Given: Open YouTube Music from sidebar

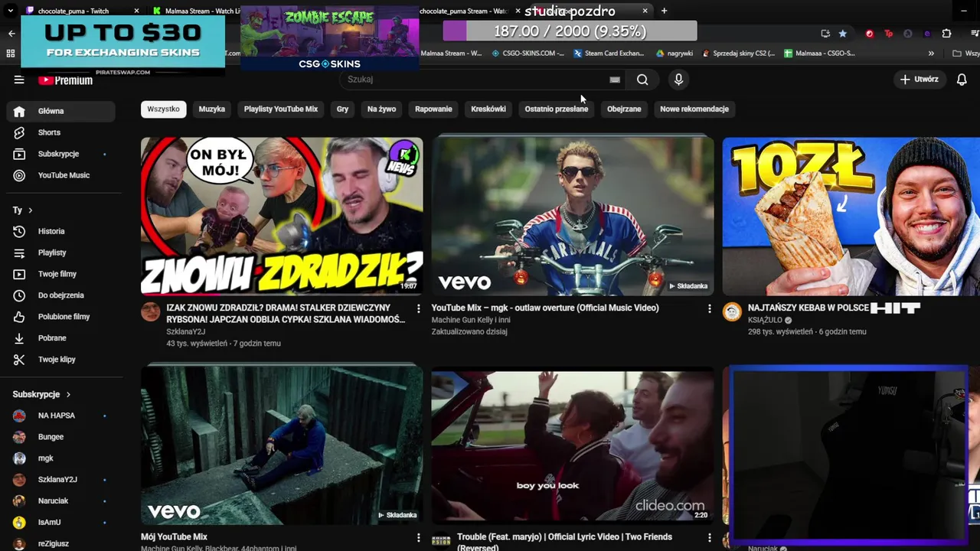Looking at the screenshot, I should click(61, 175).
